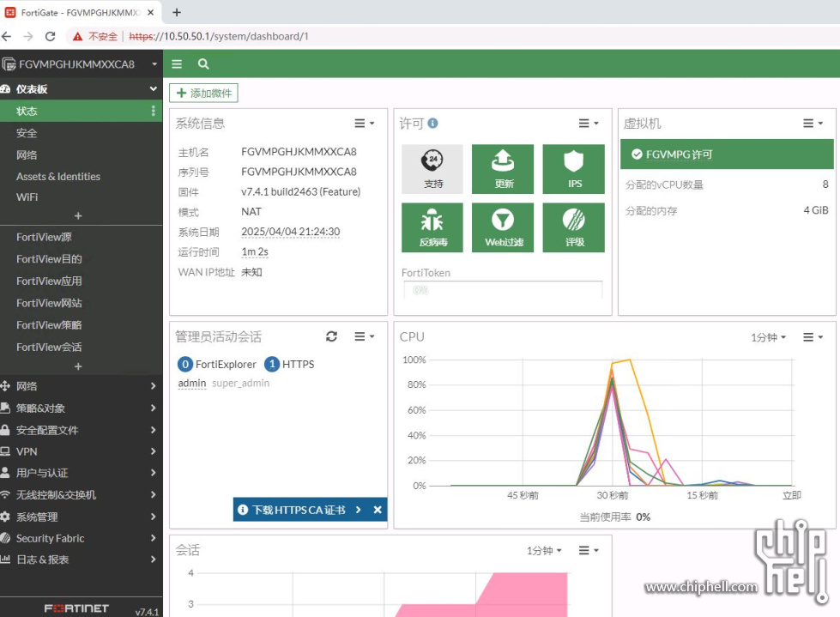The width and height of the screenshot is (840, 617).
Task: Open the WiFi dashboard
Action: 82,197
